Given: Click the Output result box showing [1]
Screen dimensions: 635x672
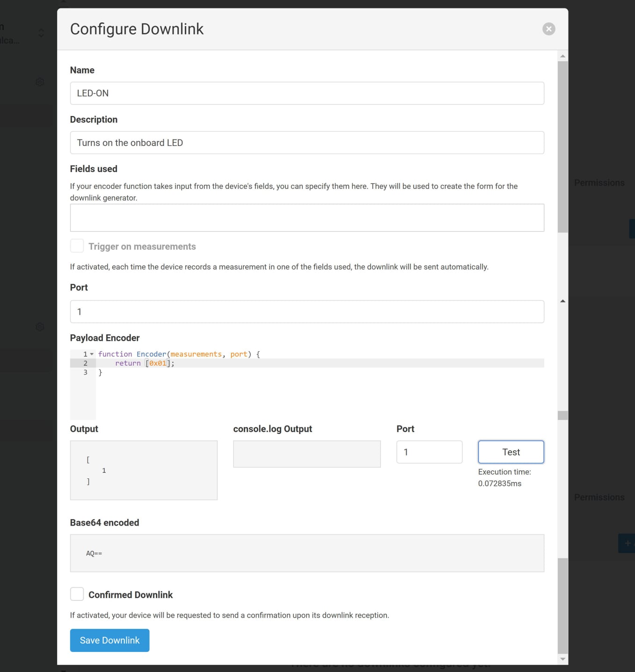Looking at the screenshot, I should pyautogui.click(x=143, y=470).
